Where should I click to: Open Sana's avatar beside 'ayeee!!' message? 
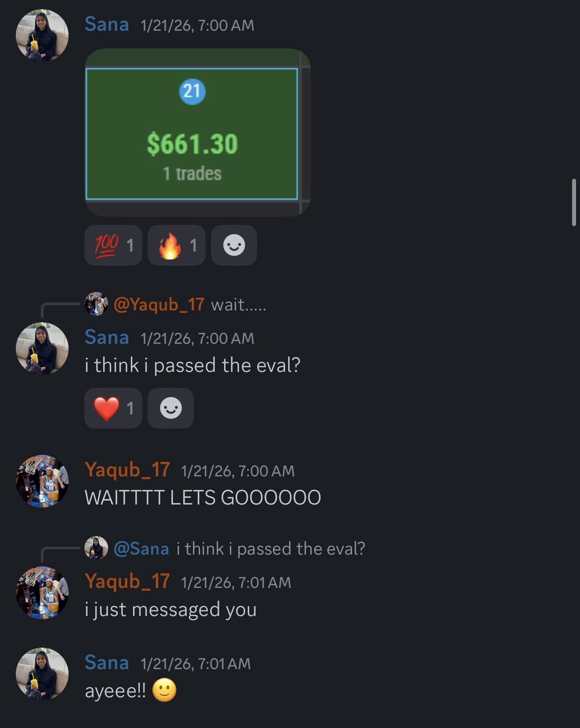42,674
